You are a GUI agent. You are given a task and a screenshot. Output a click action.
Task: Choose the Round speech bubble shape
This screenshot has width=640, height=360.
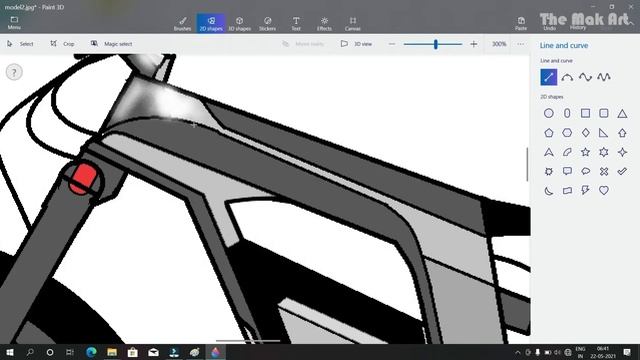click(585, 171)
